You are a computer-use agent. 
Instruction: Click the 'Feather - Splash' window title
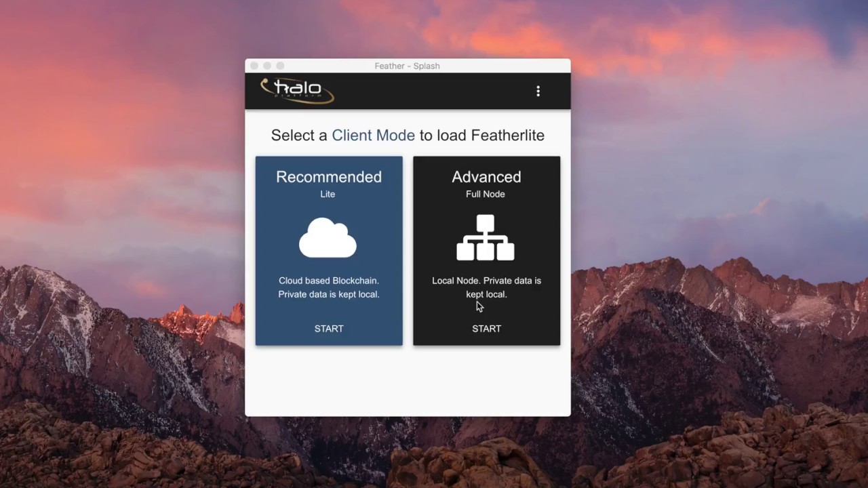[x=407, y=66]
